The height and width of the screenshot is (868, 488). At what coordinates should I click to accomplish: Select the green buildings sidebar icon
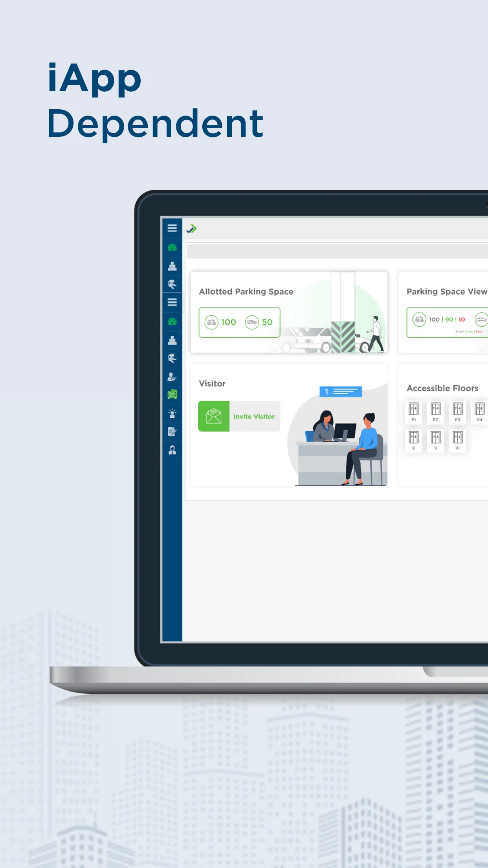(172, 394)
